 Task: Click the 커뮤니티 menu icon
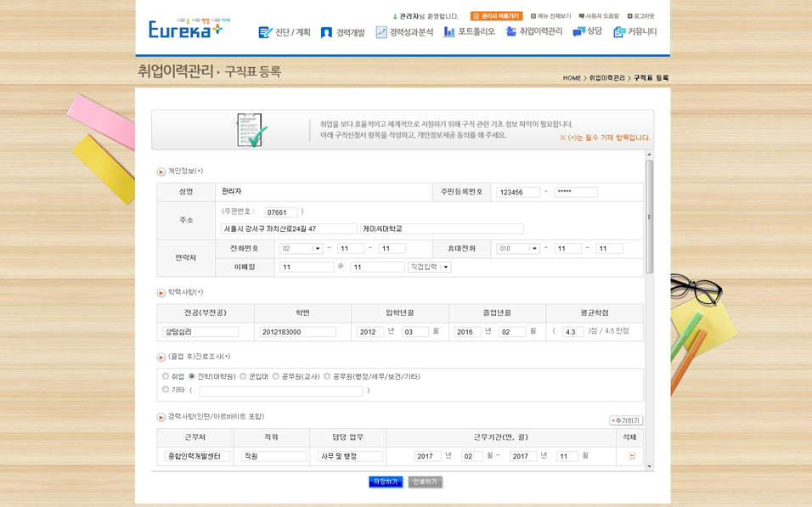click(619, 32)
